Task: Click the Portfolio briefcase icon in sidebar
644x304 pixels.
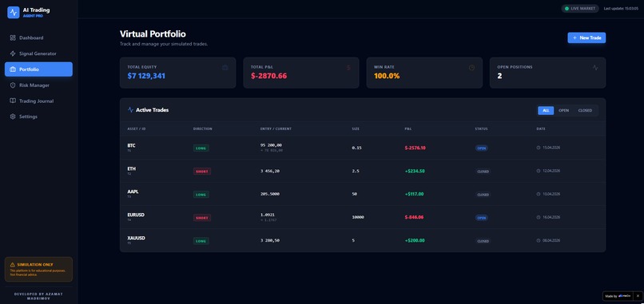Action: pyautogui.click(x=13, y=69)
